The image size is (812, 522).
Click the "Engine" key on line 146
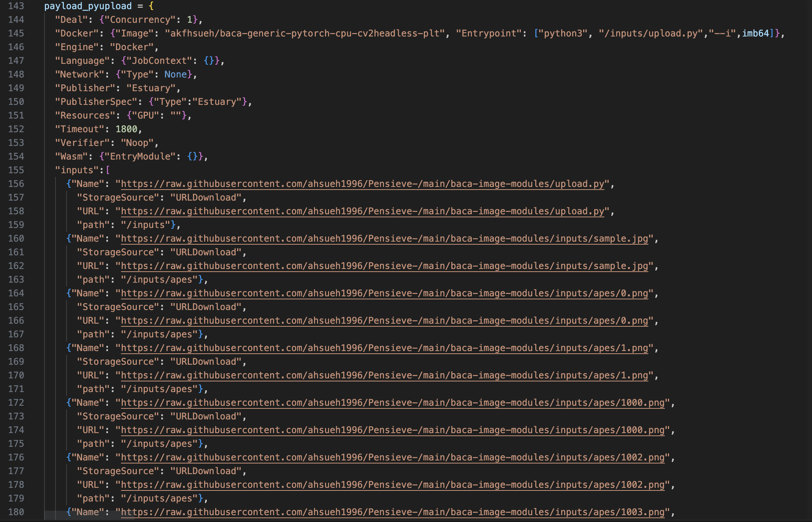[77, 47]
